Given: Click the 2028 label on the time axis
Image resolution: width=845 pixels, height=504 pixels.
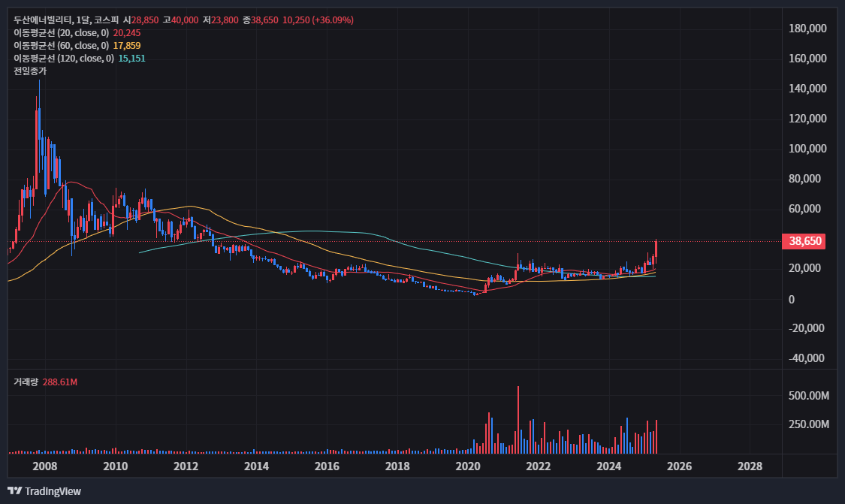Looking at the screenshot, I should coord(750,466).
